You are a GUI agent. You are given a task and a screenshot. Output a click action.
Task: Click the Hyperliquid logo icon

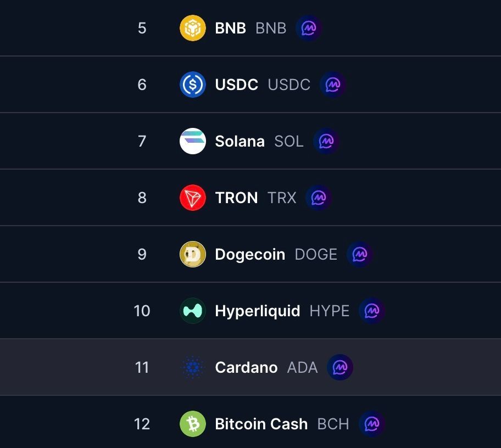click(193, 311)
